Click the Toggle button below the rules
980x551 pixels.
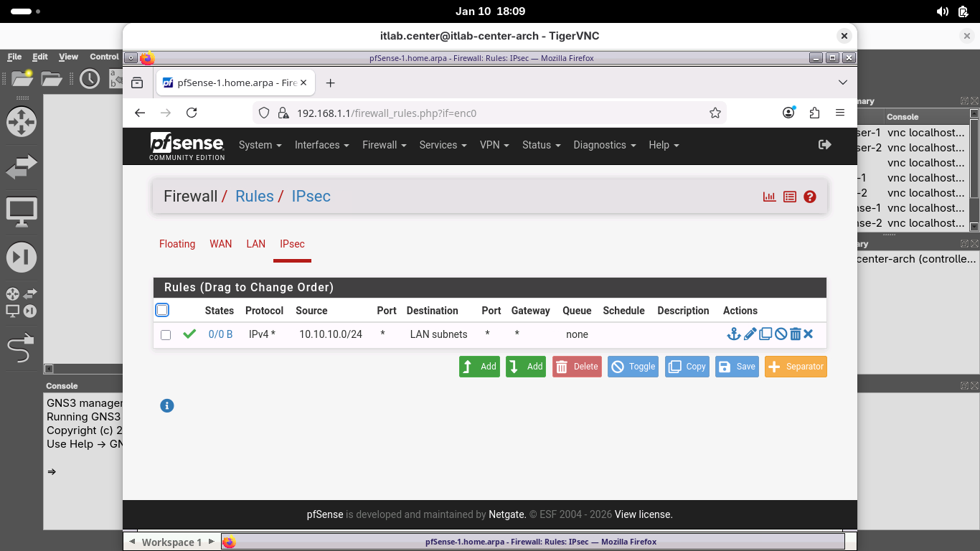click(x=633, y=367)
